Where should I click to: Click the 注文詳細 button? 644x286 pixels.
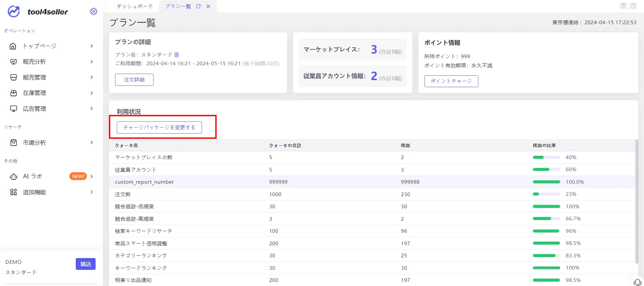134,80
